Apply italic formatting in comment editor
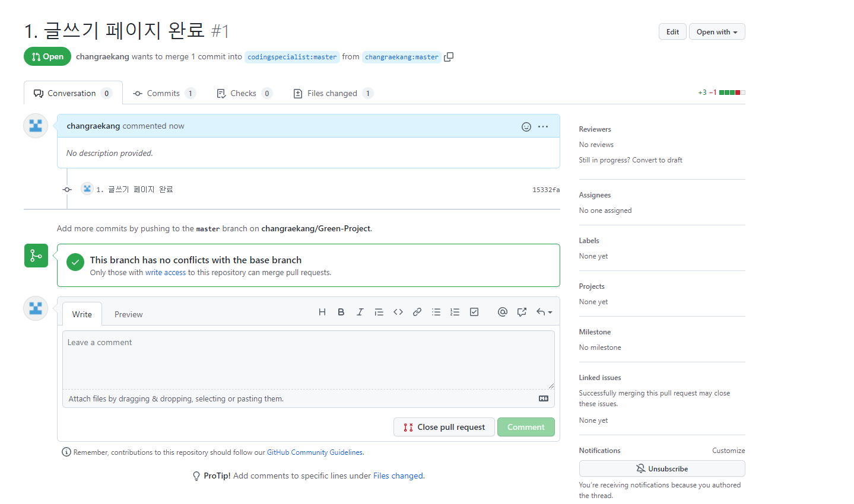This screenshot has height=504, width=854. pos(360,312)
